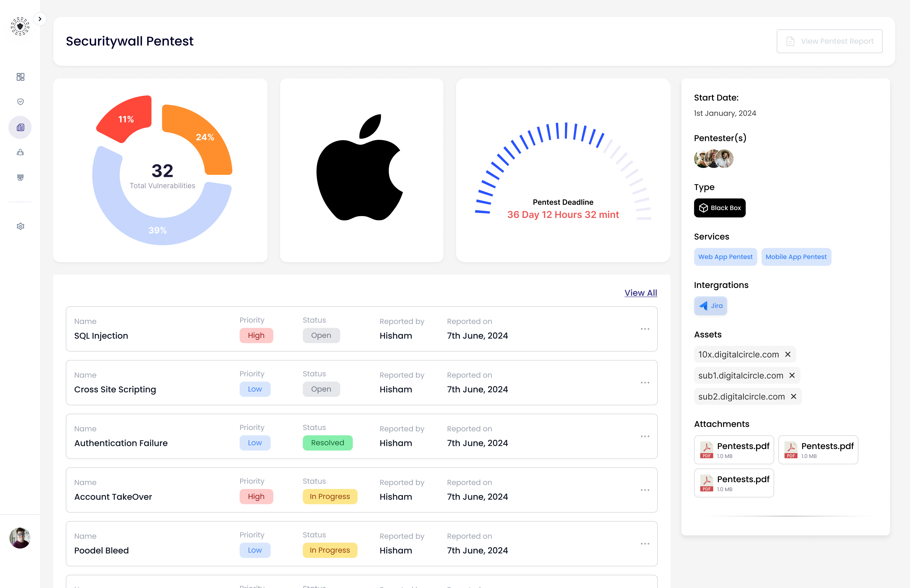Open the third Pentests.pdf attachment in the lower row
This screenshot has width=910, height=588.
tap(734, 483)
